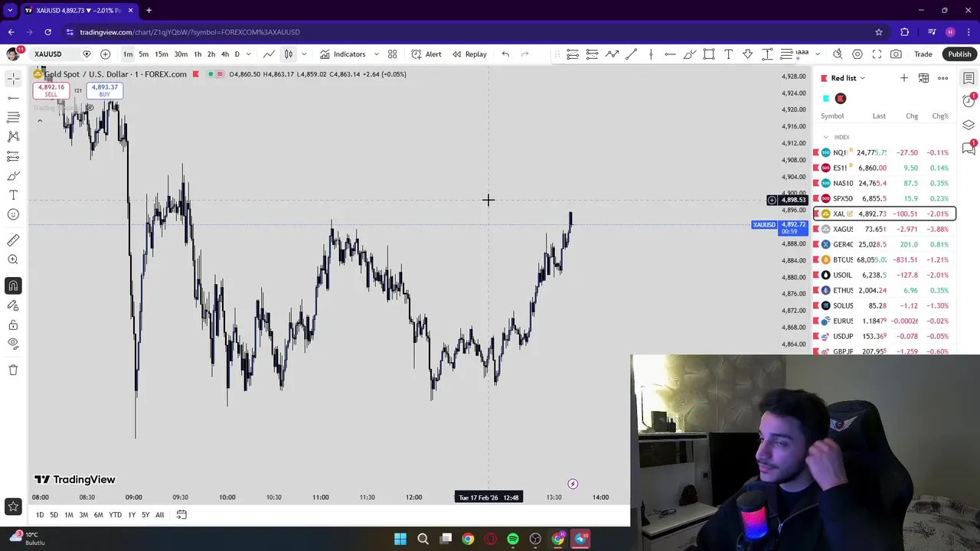The height and width of the screenshot is (551, 980).
Task: Undo the last chart action
Action: click(505, 54)
